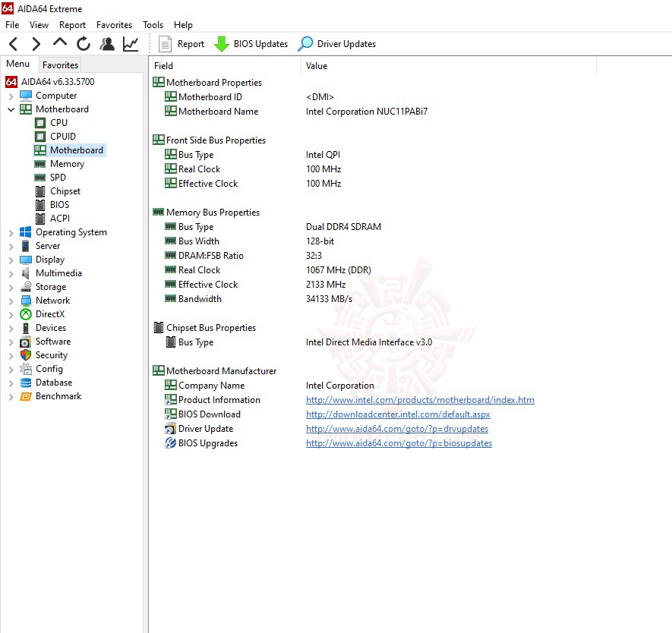Image resolution: width=672 pixels, height=633 pixels.
Task: Click the AIDA64 v6.33.5700 root icon
Action: (11, 82)
